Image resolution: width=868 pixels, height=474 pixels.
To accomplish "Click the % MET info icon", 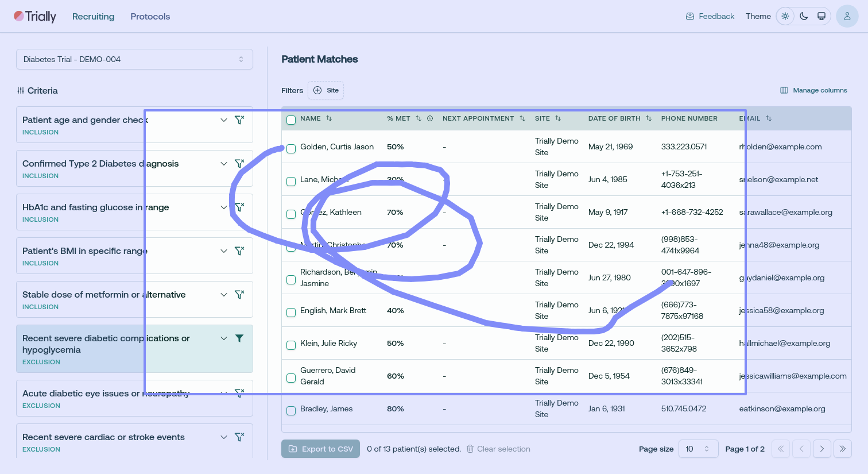I will coord(430,118).
